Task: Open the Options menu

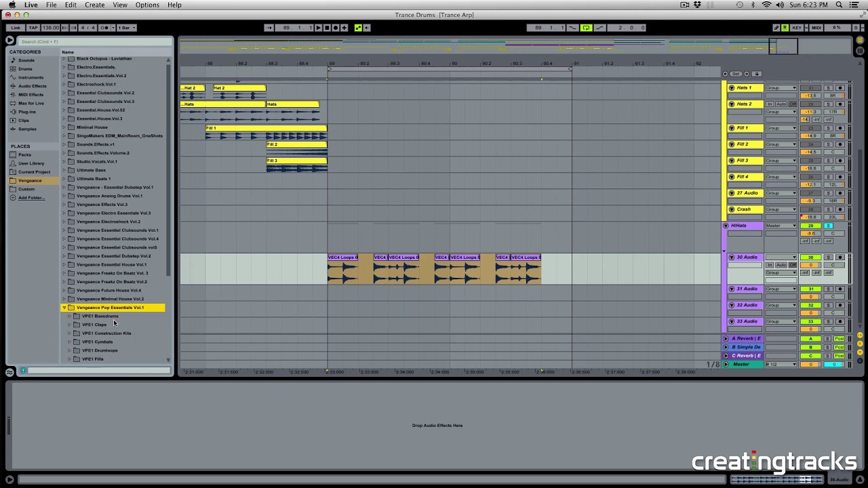Action: click(147, 5)
